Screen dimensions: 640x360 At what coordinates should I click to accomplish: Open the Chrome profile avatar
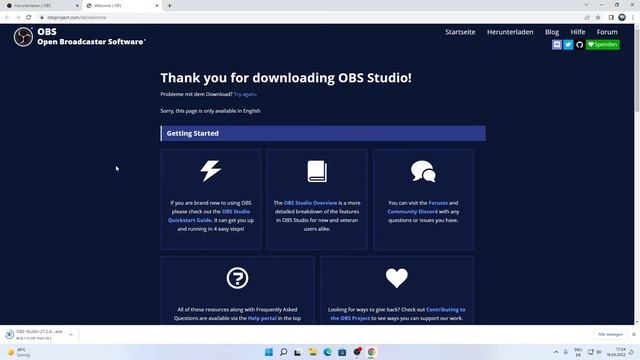coord(622,17)
